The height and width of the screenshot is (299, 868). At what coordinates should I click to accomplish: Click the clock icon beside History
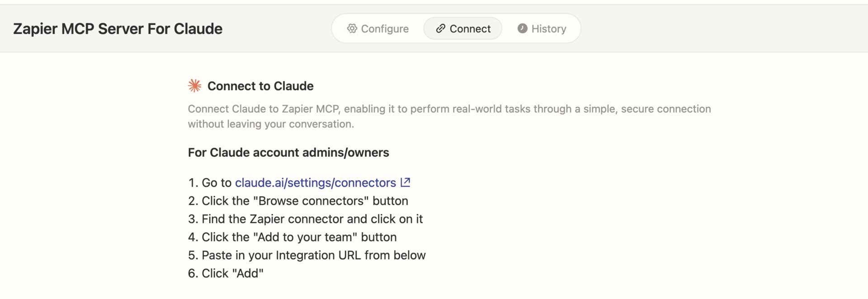click(x=522, y=28)
